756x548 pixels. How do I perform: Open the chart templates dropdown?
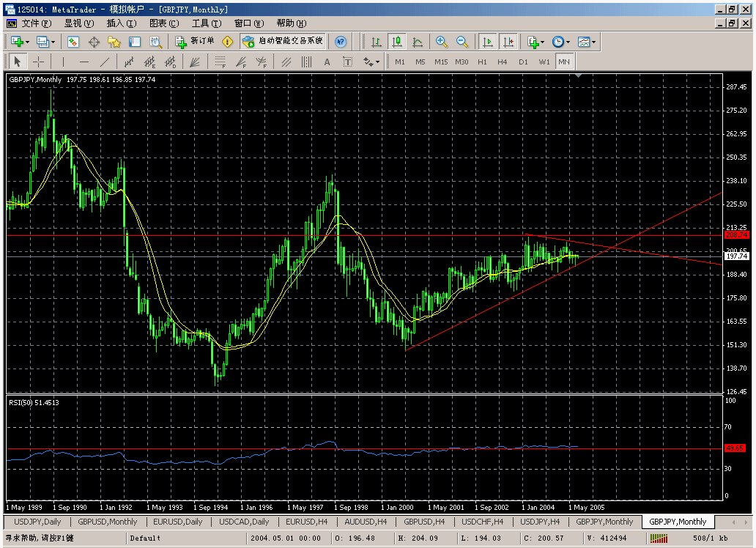586,42
